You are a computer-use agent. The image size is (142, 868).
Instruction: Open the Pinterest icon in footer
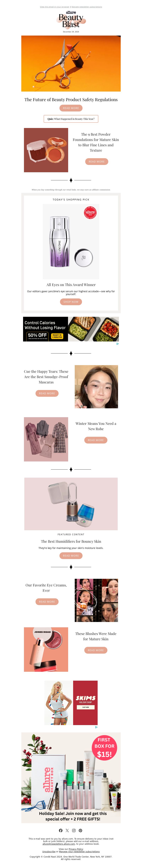tap(80, 830)
